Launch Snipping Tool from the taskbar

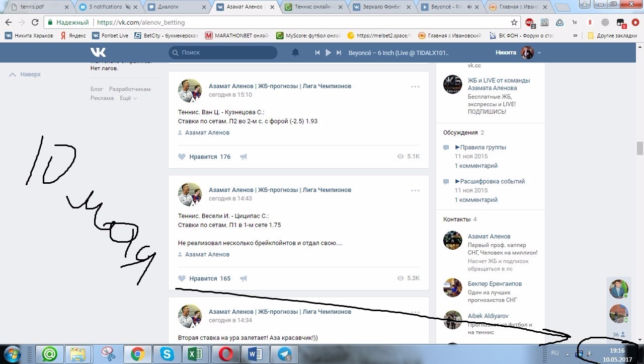point(108,354)
